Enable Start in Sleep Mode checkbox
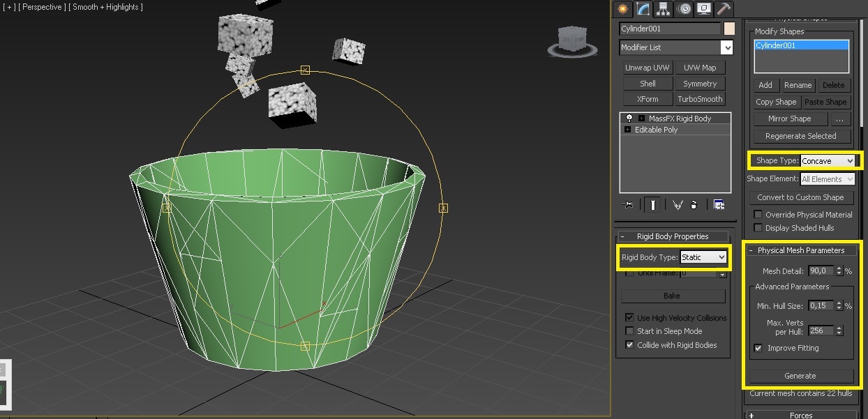This screenshot has width=868, height=419. (x=630, y=331)
